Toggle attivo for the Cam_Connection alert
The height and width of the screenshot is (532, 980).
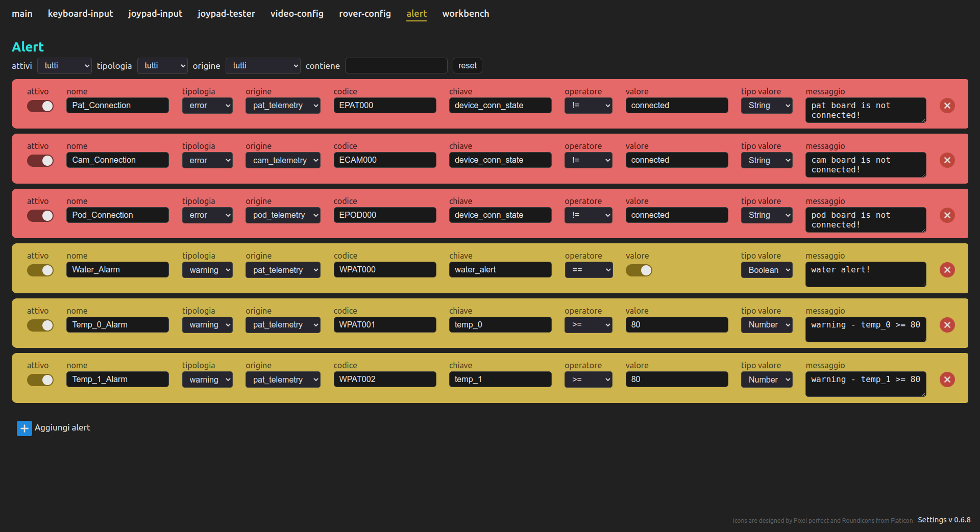[x=40, y=161]
